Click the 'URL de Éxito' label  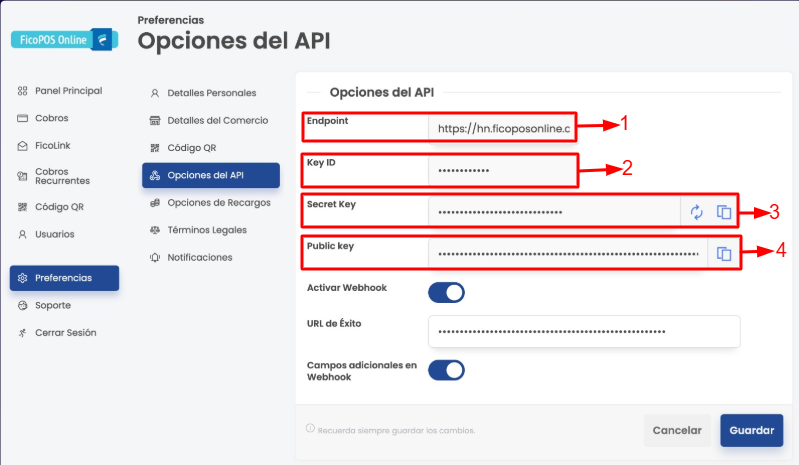[334, 323]
